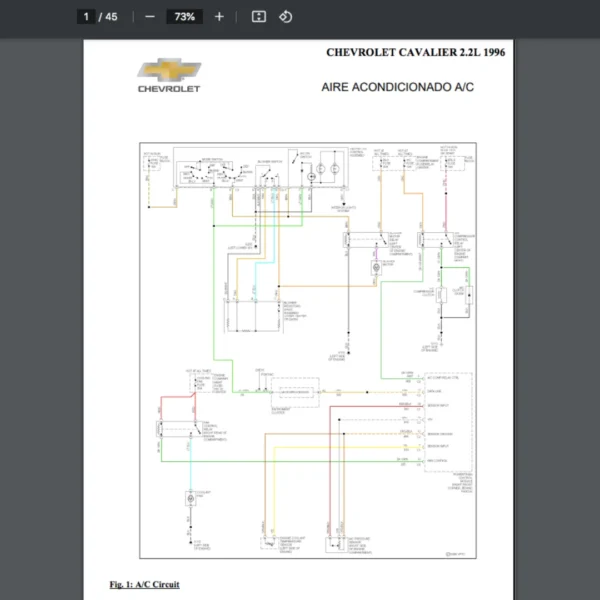Click the AIRE ACONDICIONADO A/C heading
The image size is (600, 600).
[x=397, y=87]
